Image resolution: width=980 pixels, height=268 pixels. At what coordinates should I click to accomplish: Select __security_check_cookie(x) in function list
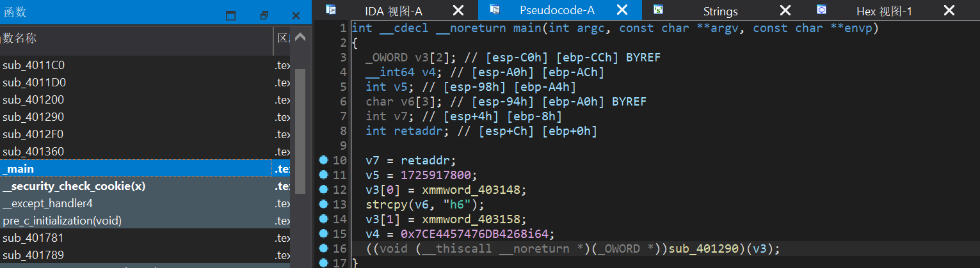(74, 186)
